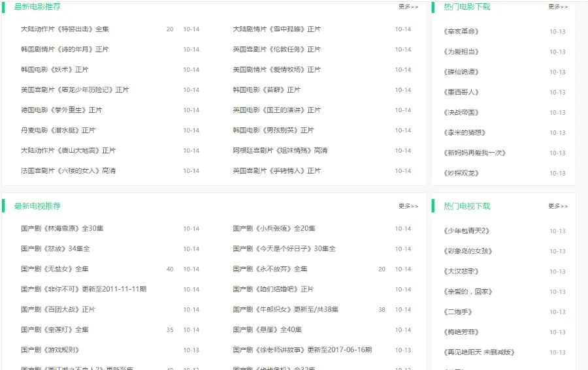Open 《少年包青天2》 in hot TV downloads
The height and width of the screenshot is (370, 588).
click(x=466, y=231)
